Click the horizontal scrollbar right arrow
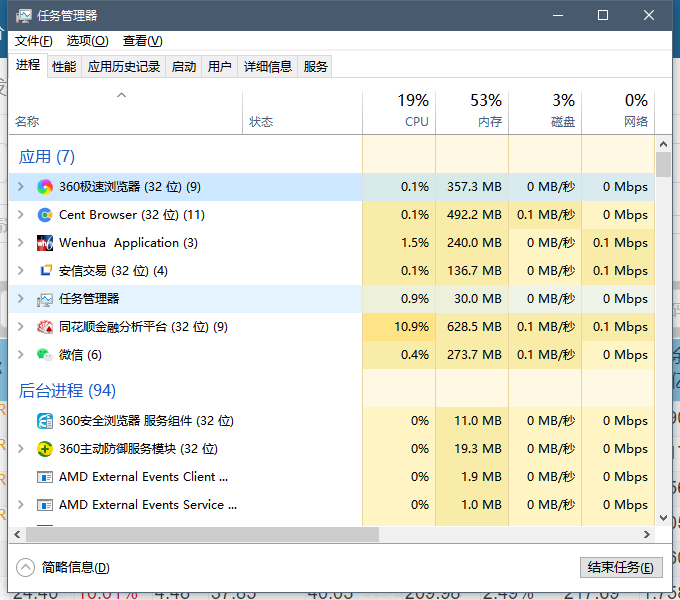 pos(647,535)
